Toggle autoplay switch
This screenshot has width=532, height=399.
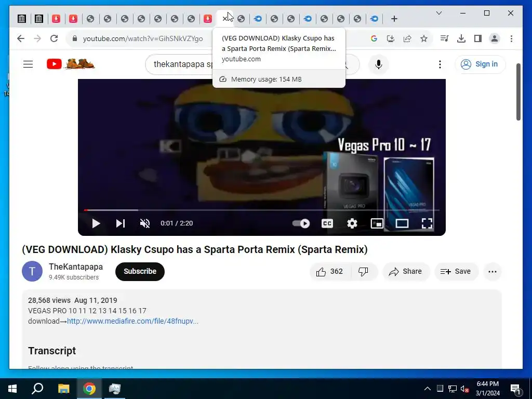pos(301,223)
